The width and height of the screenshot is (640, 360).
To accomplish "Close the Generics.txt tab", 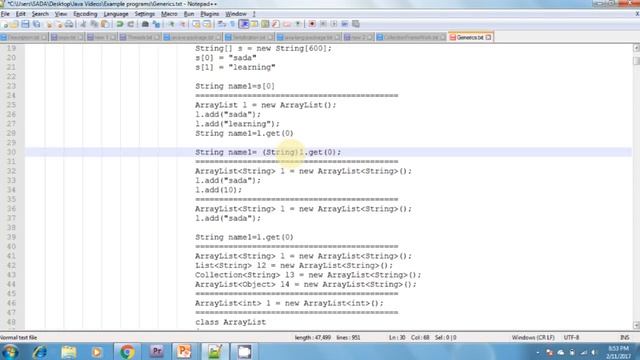I will 488,37.
